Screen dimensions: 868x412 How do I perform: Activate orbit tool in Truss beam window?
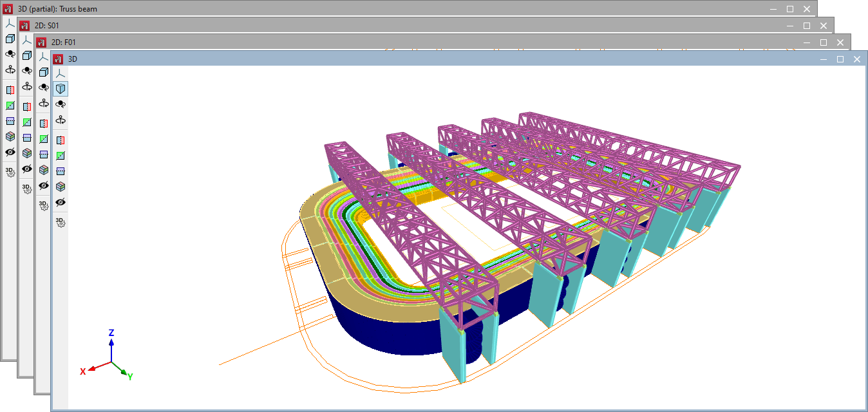[10, 53]
